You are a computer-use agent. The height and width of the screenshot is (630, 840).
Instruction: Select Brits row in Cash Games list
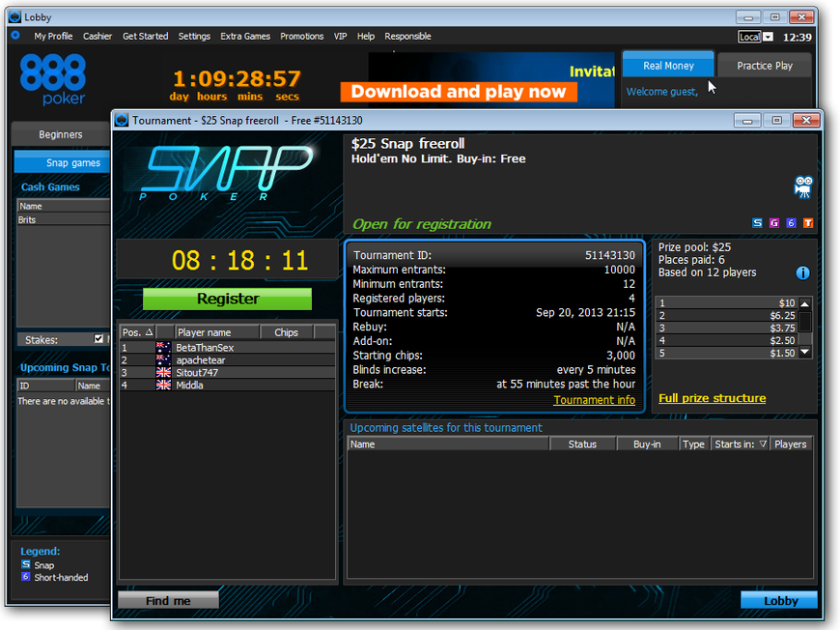pyautogui.click(x=63, y=219)
